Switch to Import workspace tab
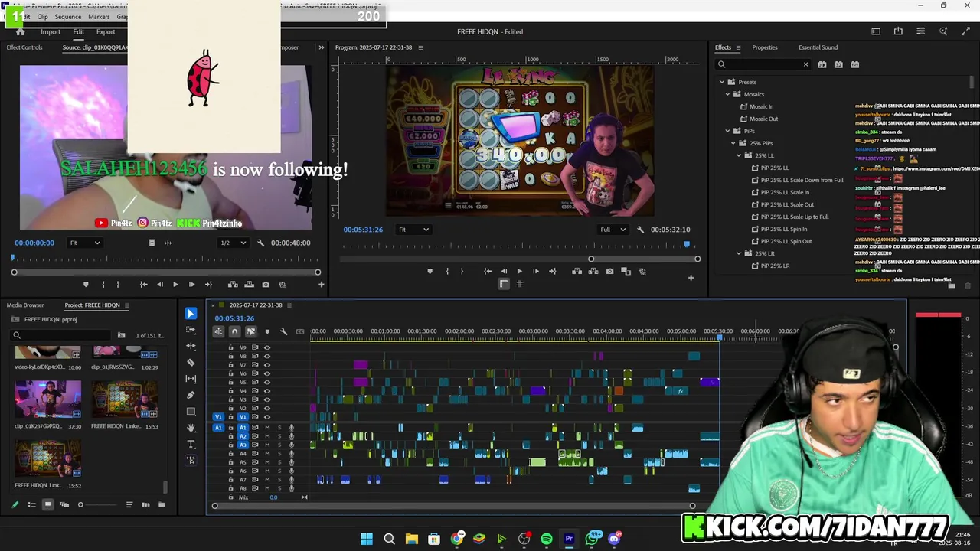980x551 pixels. (x=51, y=32)
